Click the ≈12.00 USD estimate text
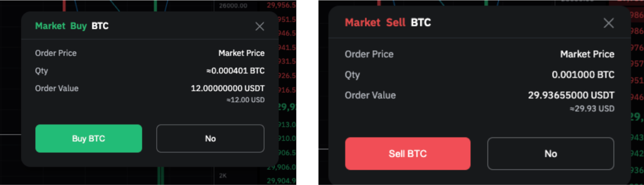The height and width of the screenshot is (185, 644). pos(245,100)
